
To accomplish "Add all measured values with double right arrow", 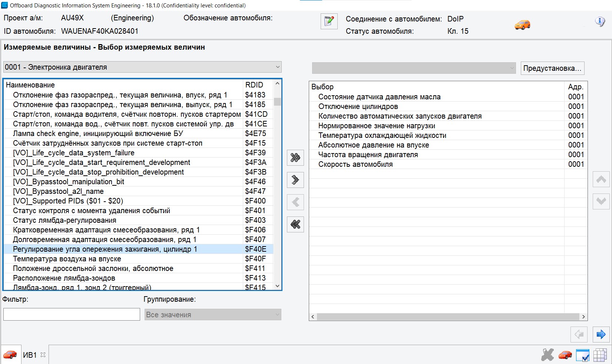I will click(295, 158).
